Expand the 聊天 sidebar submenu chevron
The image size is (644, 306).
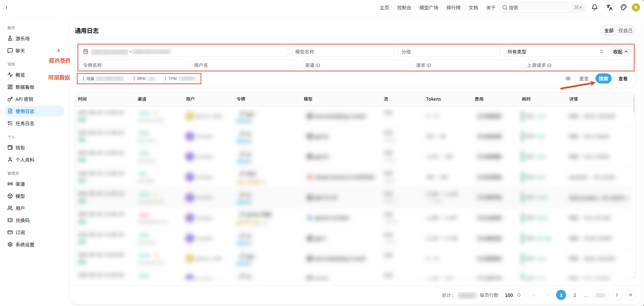coord(59,51)
